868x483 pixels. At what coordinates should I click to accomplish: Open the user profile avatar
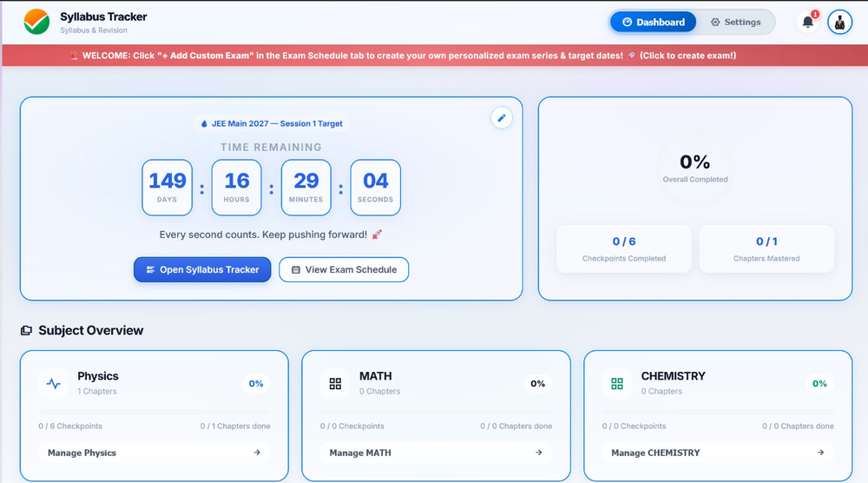click(839, 23)
